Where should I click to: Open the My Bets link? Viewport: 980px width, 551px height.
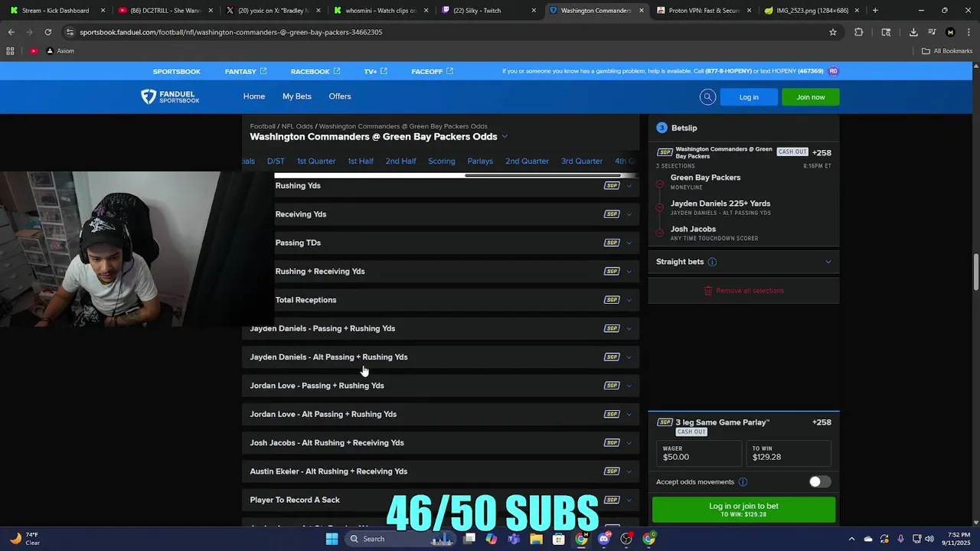(297, 96)
